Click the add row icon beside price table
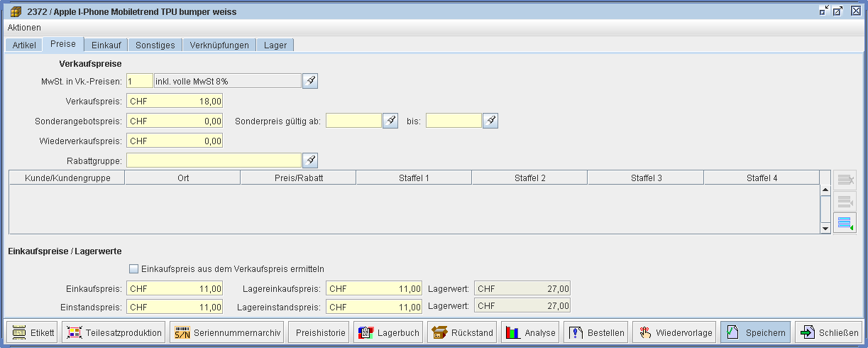The width and height of the screenshot is (868, 348). tap(845, 224)
